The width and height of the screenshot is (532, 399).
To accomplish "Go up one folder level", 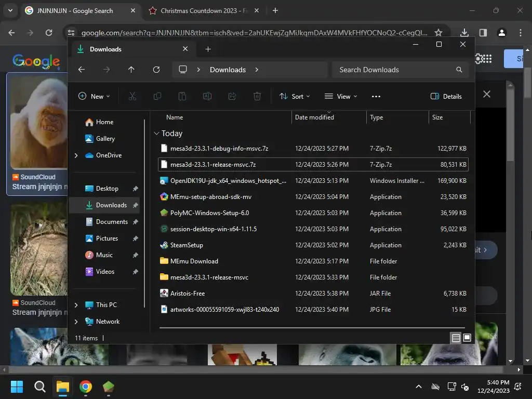I will point(131,70).
